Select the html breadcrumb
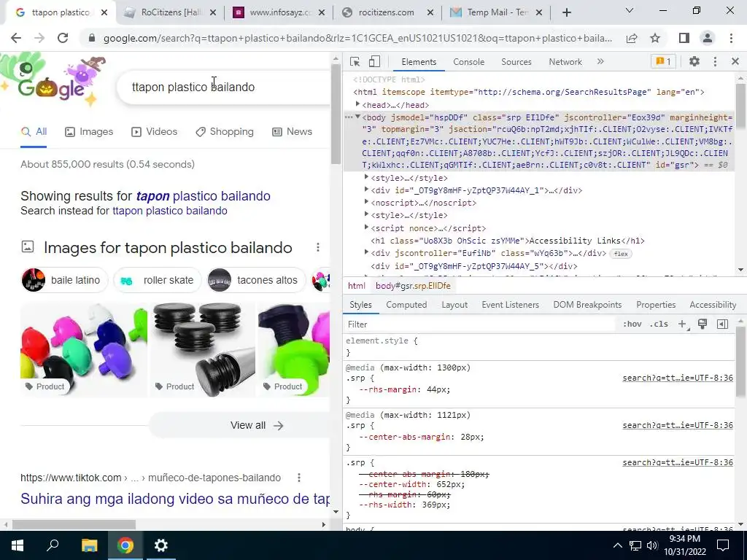This screenshot has height=560, width=747. 356,286
